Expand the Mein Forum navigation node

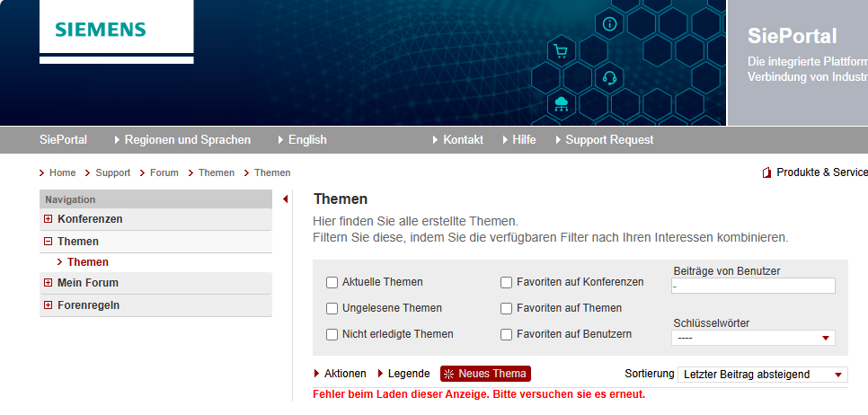[x=49, y=283]
